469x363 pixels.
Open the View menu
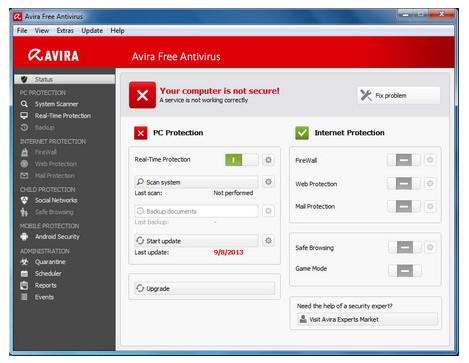tap(42, 31)
